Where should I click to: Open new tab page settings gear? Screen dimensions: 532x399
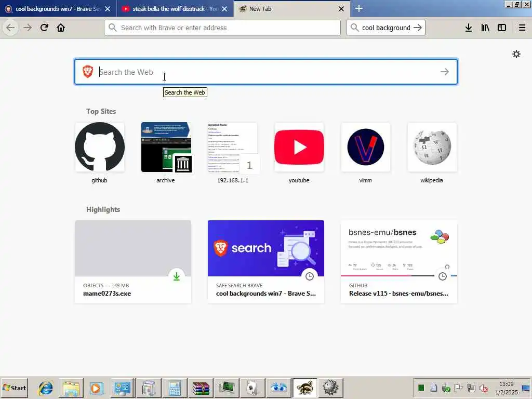point(516,54)
